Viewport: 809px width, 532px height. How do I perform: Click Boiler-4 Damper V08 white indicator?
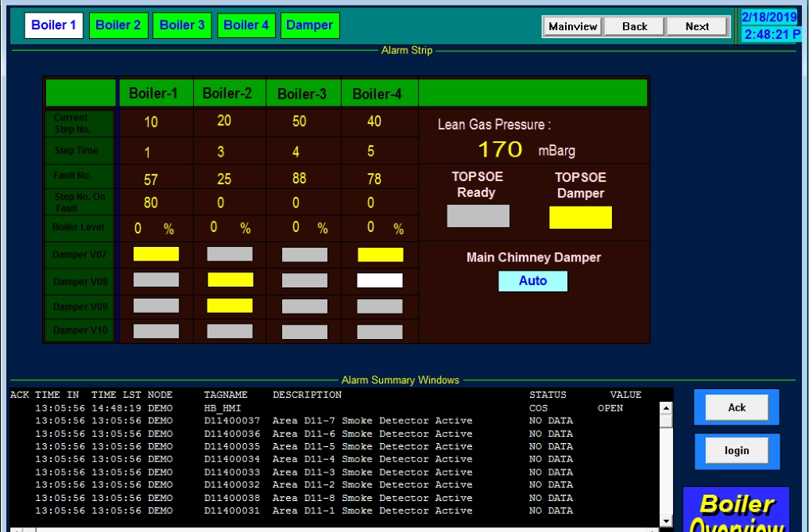tap(380, 280)
